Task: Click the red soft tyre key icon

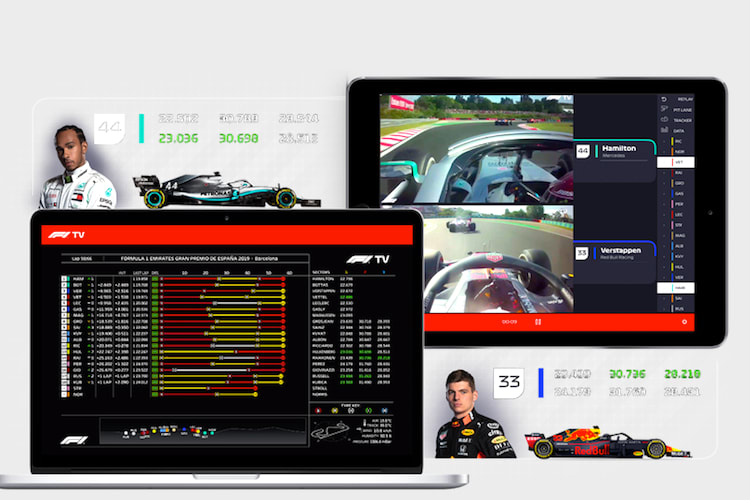Action: coord(319,411)
